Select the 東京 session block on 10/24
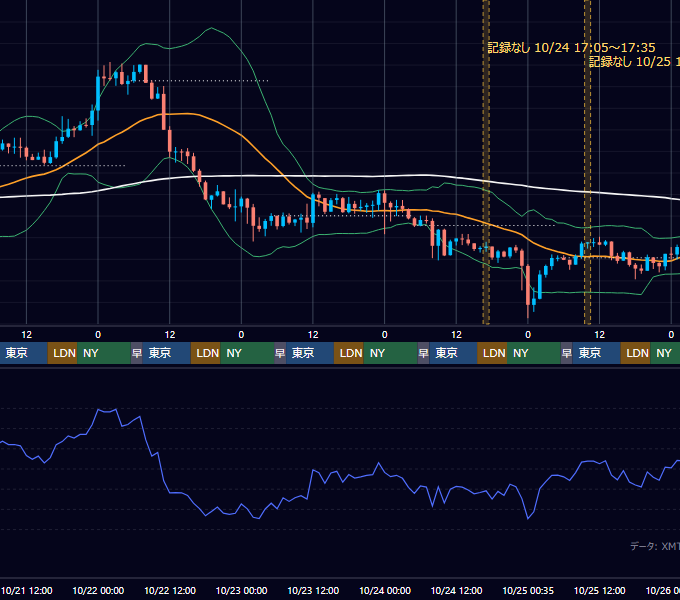Viewport: 680px width, 600px height. point(453,353)
